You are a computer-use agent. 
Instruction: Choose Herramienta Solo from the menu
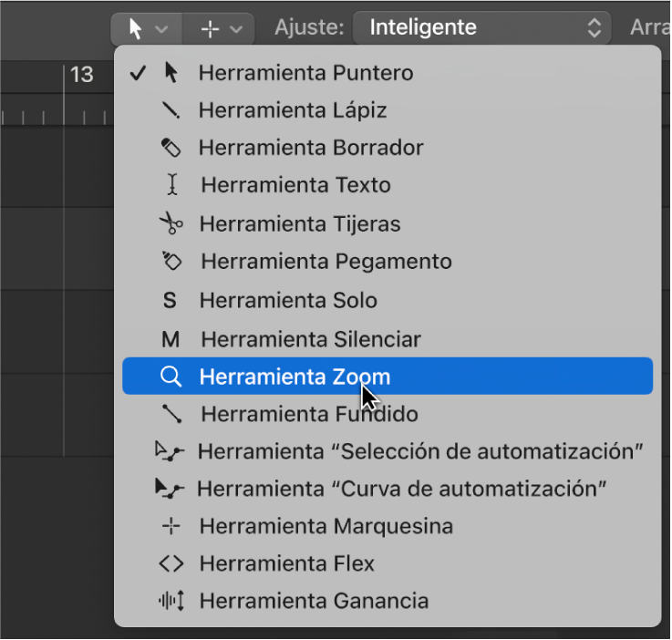pos(287,300)
